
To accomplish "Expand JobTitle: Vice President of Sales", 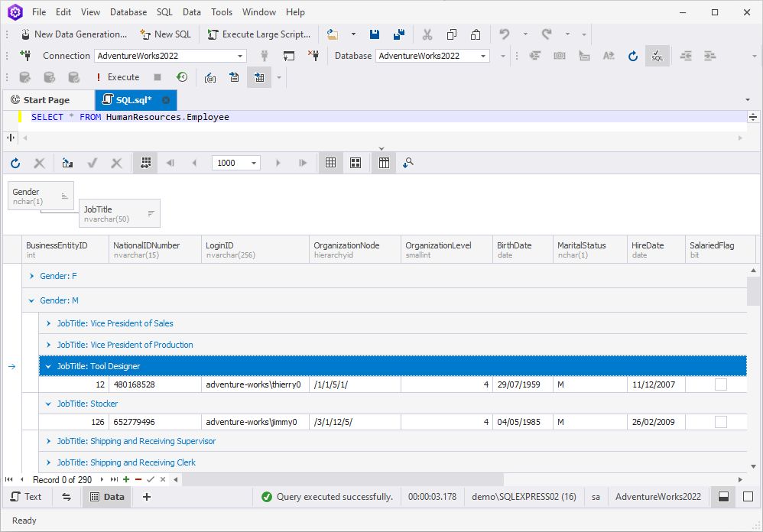I will coord(48,323).
